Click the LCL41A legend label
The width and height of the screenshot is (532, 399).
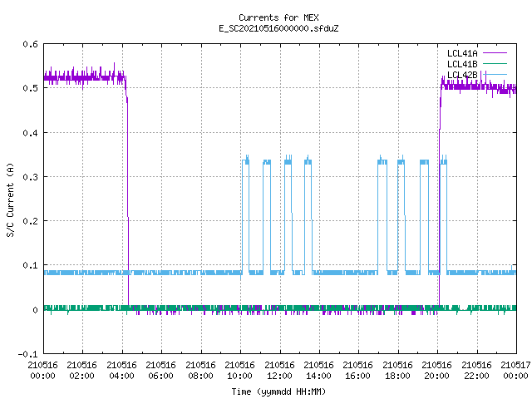462,53
